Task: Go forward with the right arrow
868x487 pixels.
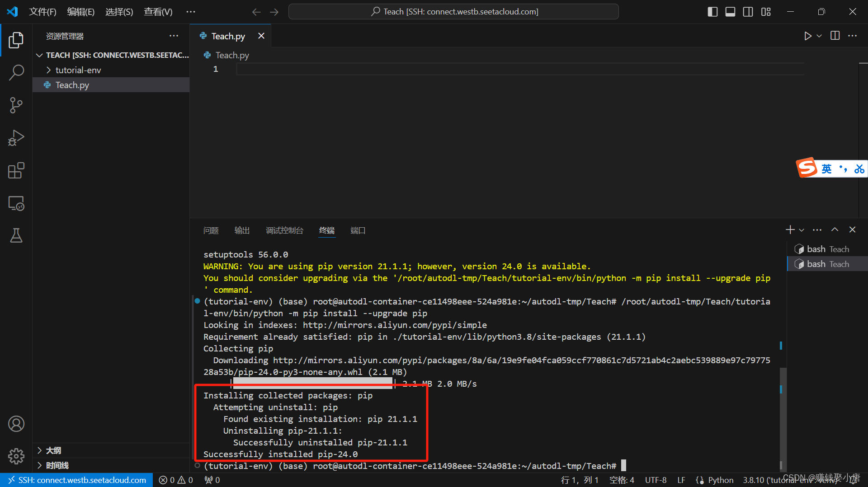Action: pos(274,12)
